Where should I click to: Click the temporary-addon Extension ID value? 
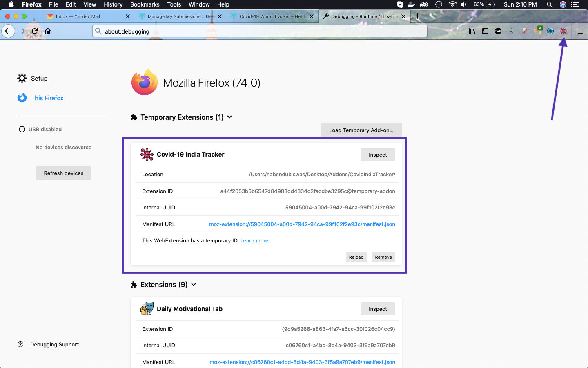click(x=308, y=191)
